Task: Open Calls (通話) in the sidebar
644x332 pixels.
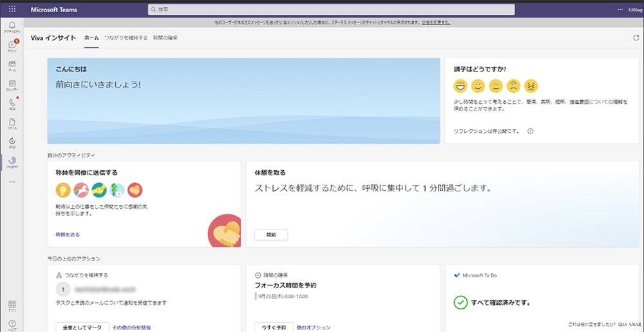Action: pos(12,104)
